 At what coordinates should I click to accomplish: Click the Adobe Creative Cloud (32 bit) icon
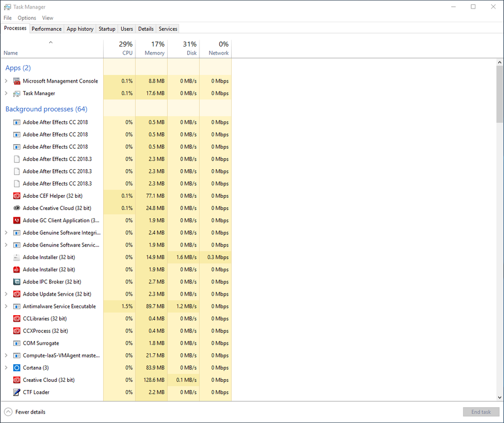click(17, 208)
